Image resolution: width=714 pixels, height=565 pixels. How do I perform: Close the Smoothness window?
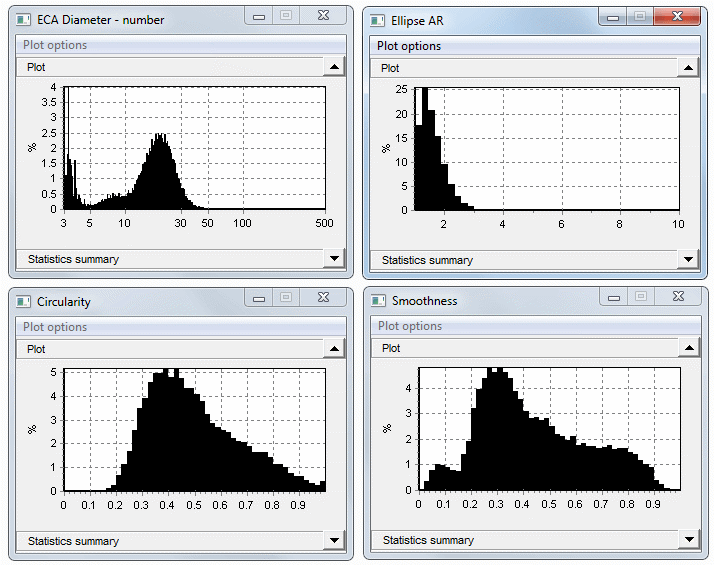tap(678, 297)
